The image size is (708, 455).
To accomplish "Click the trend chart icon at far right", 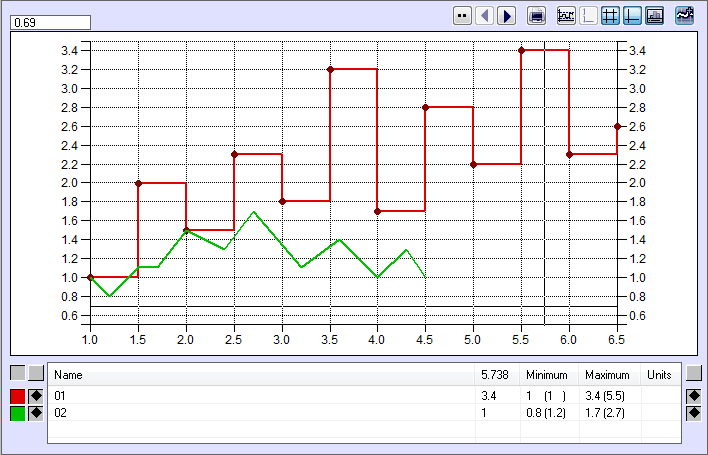I will click(x=685, y=16).
